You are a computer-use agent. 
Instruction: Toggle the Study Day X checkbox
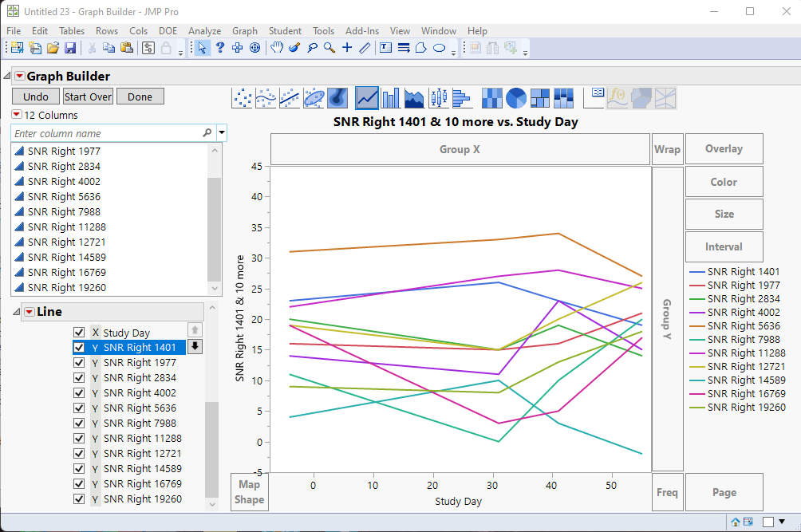click(79, 333)
